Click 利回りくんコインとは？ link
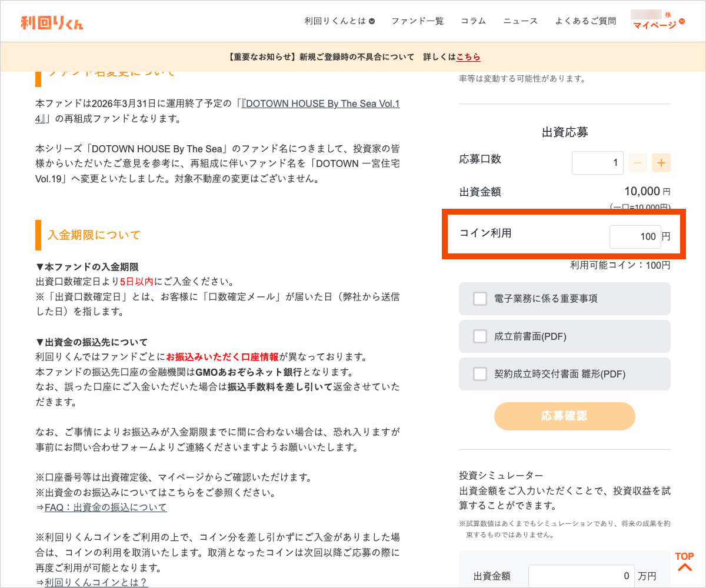Screen dimensions: 706x588 [96, 582]
